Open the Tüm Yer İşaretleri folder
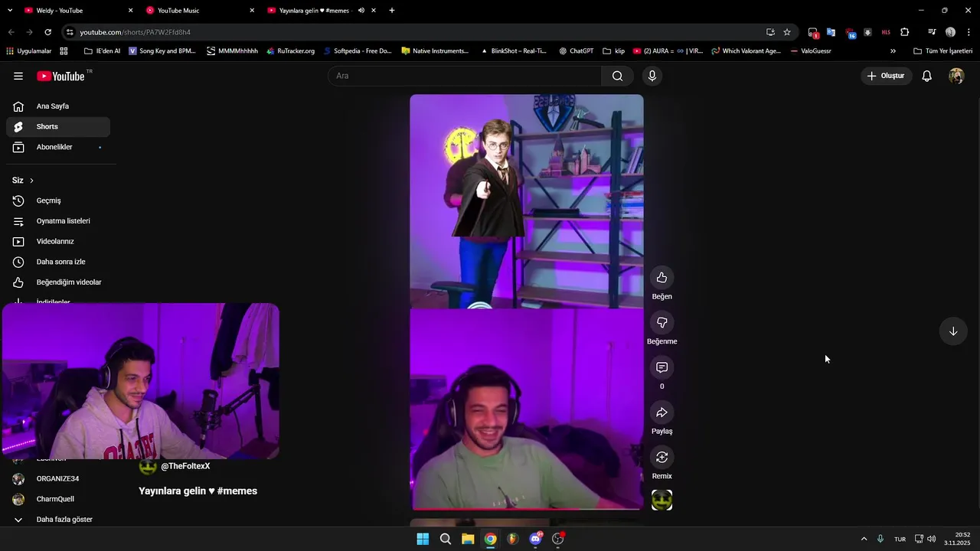 click(x=942, y=51)
